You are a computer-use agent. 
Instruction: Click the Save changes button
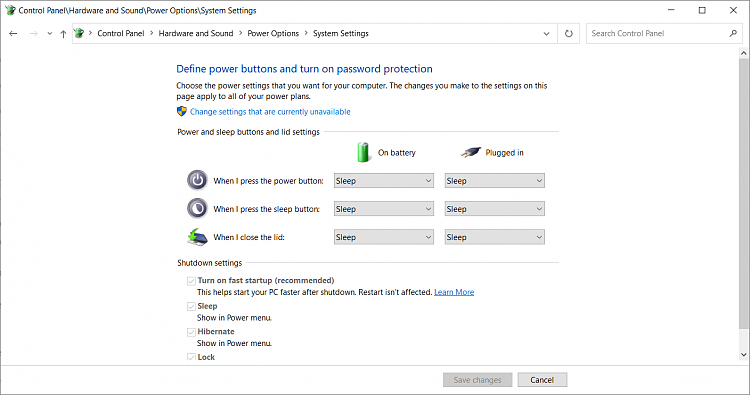tap(477, 380)
